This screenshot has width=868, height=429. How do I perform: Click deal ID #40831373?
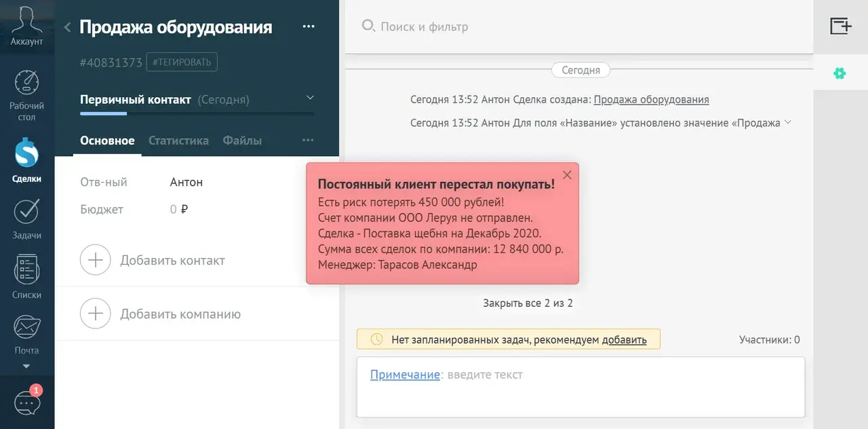tap(111, 62)
